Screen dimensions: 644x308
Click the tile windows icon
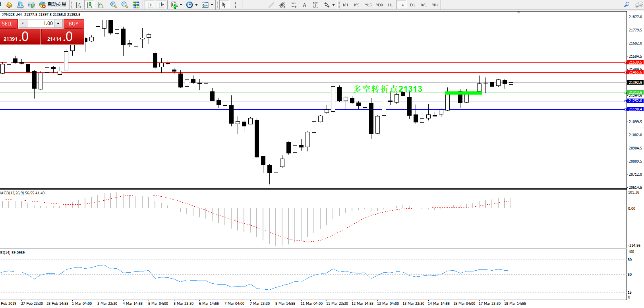(136, 5)
